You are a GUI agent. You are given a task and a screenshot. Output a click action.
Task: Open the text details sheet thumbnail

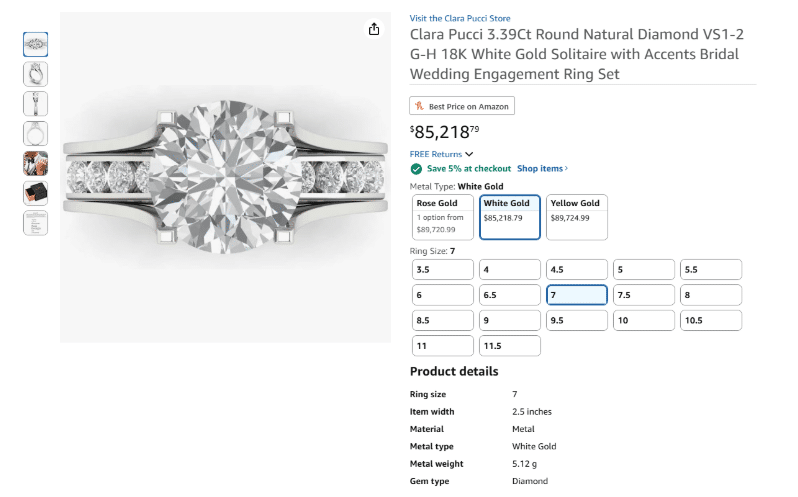36,223
